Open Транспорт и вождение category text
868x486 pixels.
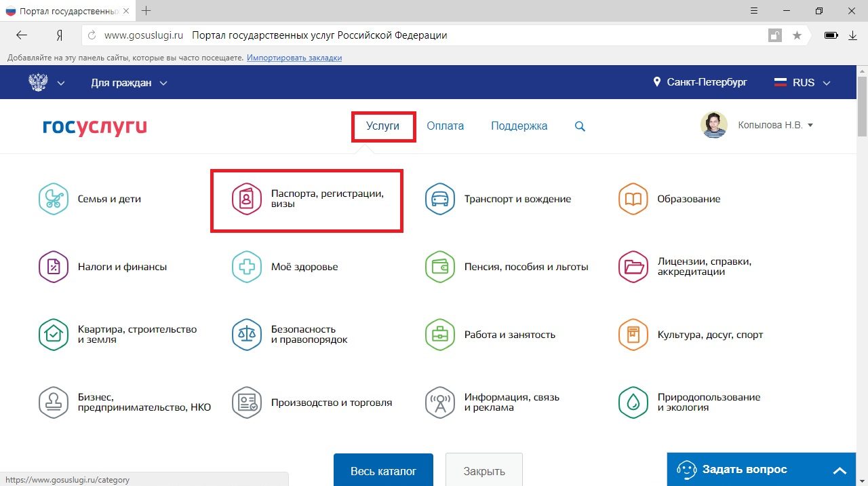coord(518,199)
